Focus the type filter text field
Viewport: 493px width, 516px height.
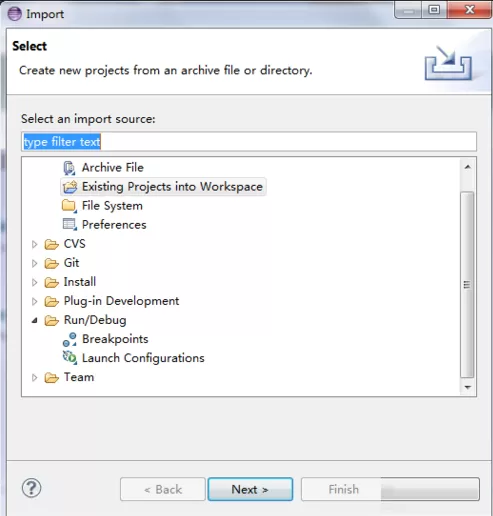pos(249,142)
